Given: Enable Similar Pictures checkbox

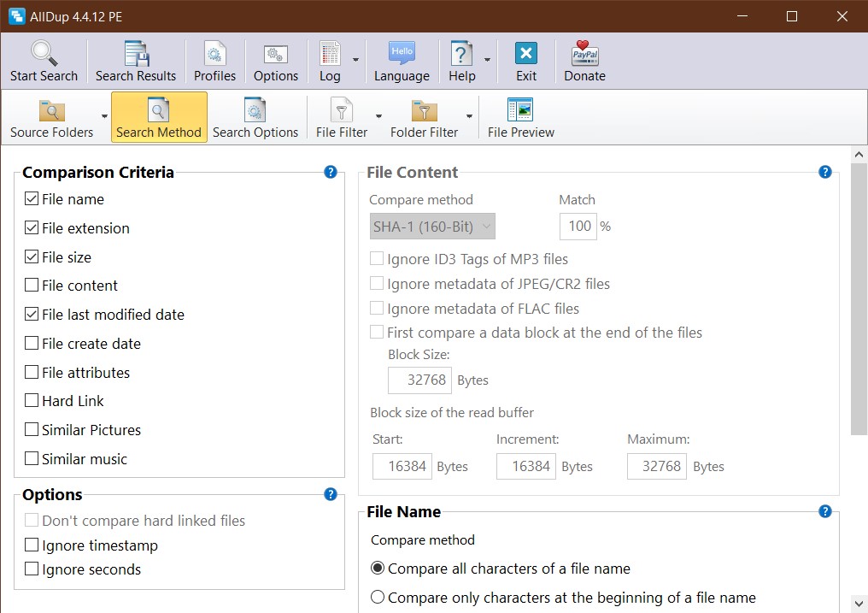Looking at the screenshot, I should pyautogui.click(x=32, y=429).
